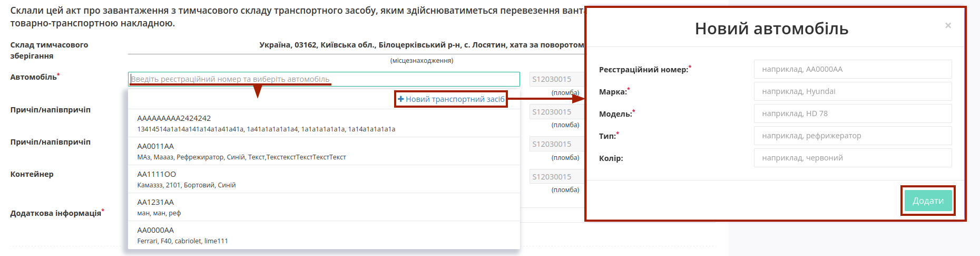980x256 pixels.
Task: Click the Додати button
Action: [928, 201]
